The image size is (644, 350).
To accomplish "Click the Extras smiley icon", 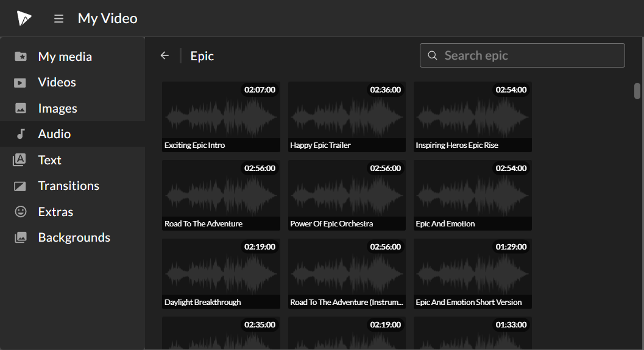I will tap(21, 211).
